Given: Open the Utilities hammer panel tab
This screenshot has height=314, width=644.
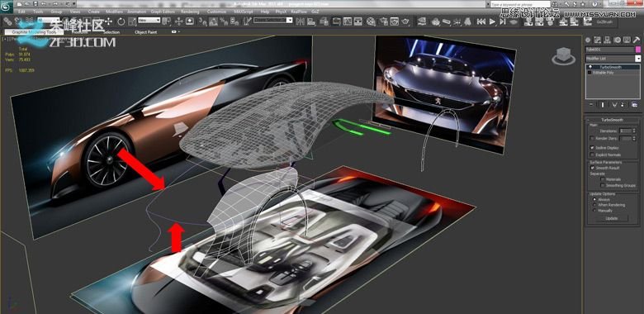Looking at the screenshot, I should 637,40.
